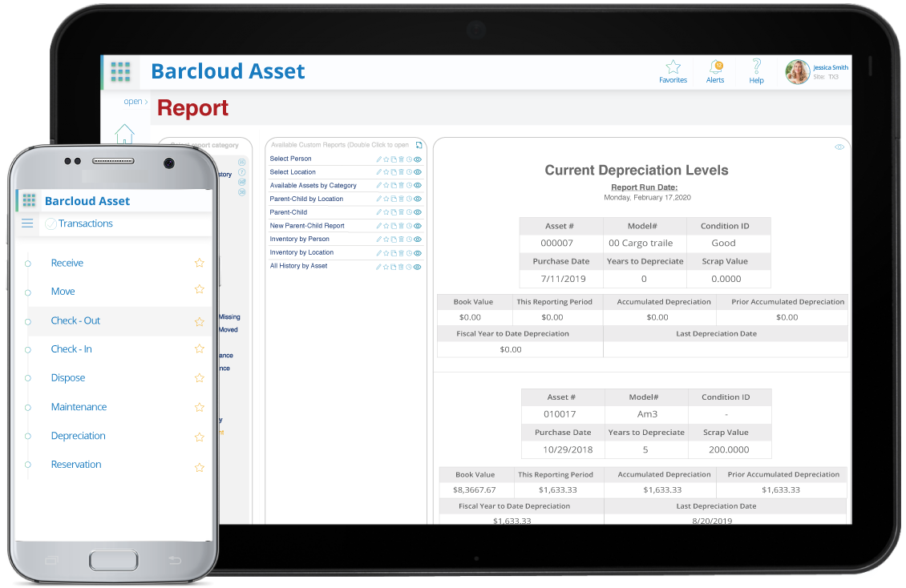This screenshot has height=588, width=906.
Task: Star Receive as a favorite on the phone
Action: coord(200,263)
